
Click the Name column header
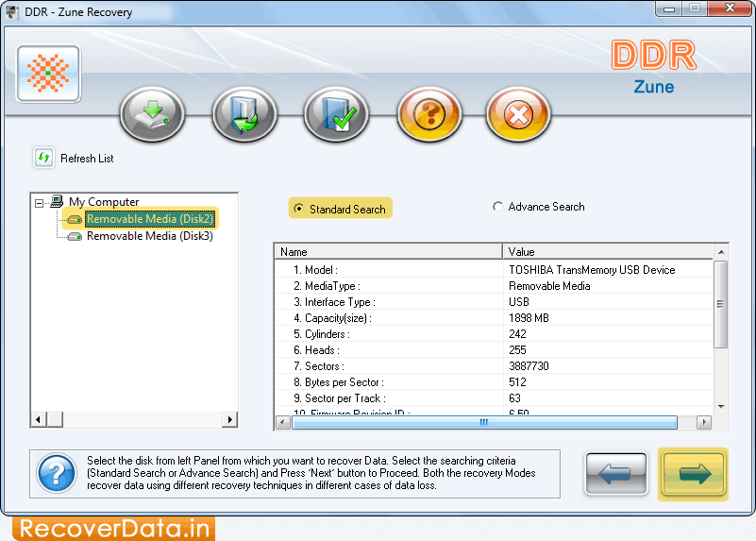[389, 252]
